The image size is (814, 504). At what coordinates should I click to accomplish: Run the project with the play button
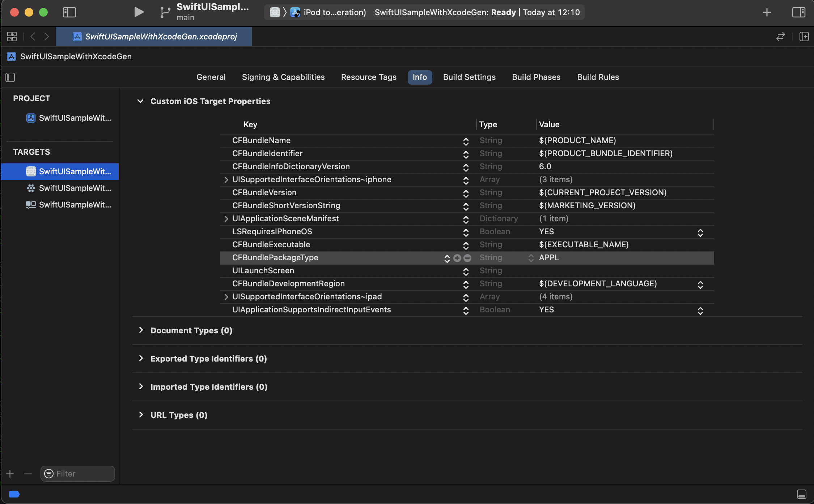139,12
